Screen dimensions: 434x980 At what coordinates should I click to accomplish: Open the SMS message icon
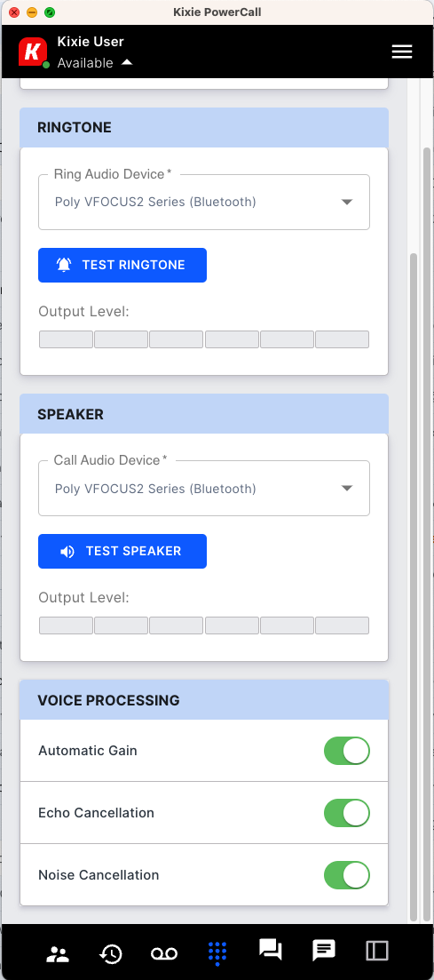tap(324, 951)
